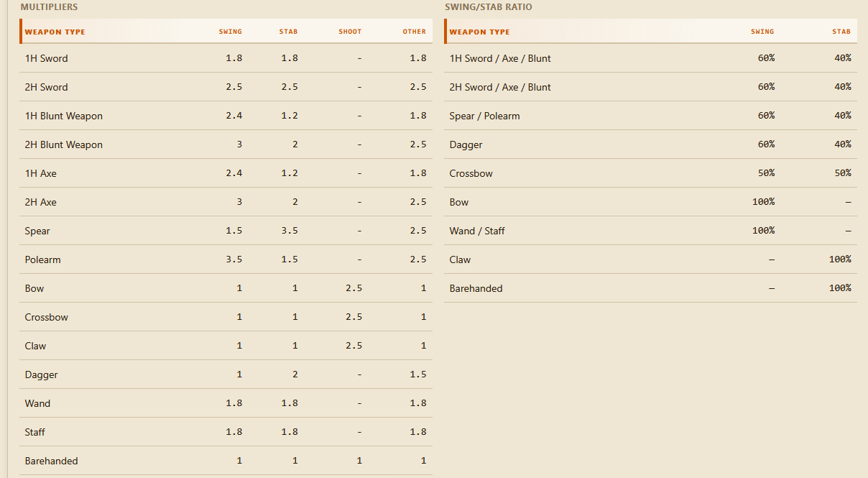Select the 1H Axe row label
868x478 pixels.
click(40, 173)
